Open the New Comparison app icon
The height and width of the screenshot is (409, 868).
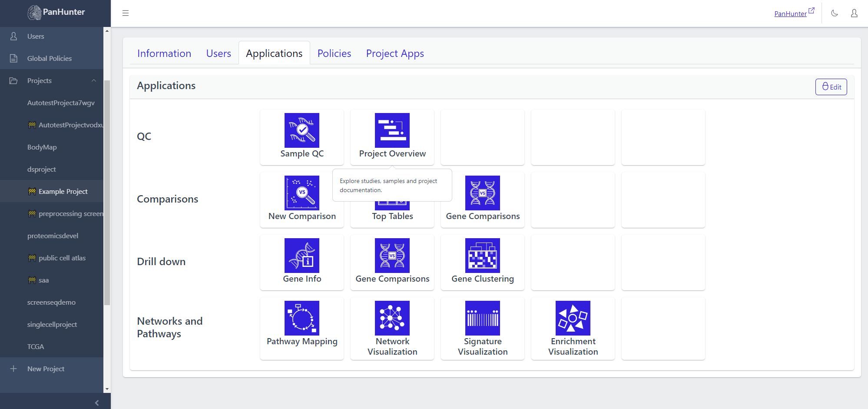[301, 193]
